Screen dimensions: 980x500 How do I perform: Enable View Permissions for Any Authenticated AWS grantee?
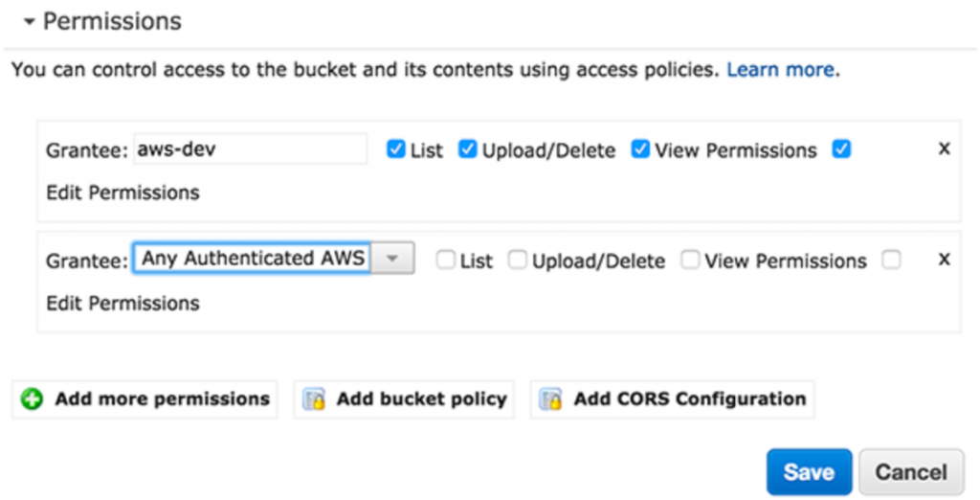[690, 259]
